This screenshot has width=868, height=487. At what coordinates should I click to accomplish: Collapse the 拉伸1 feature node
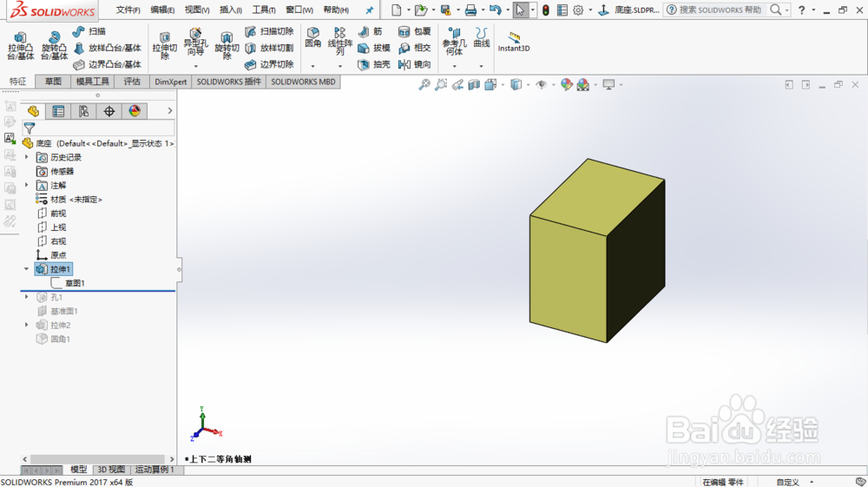[27, 269]
